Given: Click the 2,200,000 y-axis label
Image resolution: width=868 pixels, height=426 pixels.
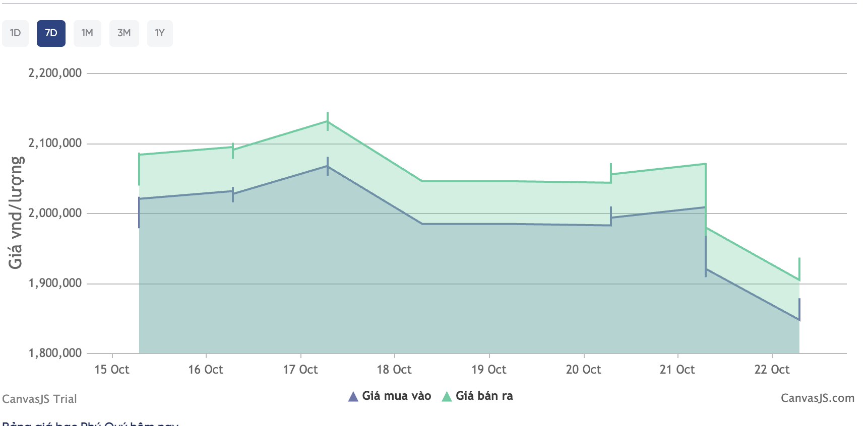Looking at the screenshot, I should (55, 73).
